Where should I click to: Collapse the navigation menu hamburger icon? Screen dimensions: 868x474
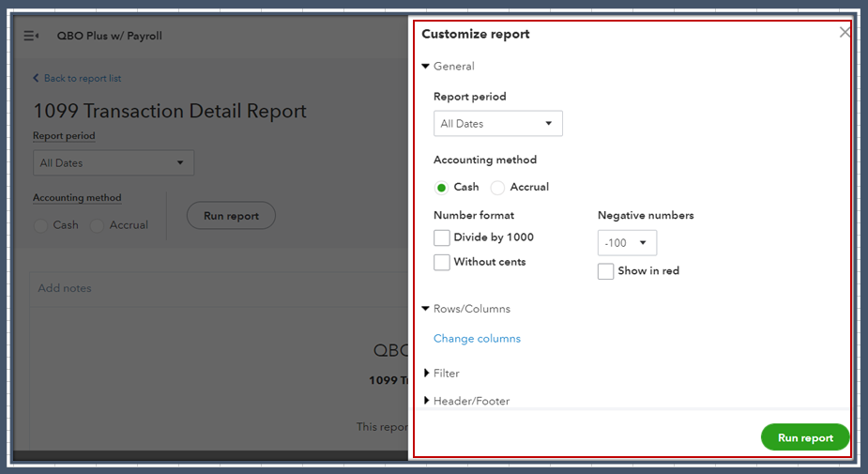click(x=31, y=36)
